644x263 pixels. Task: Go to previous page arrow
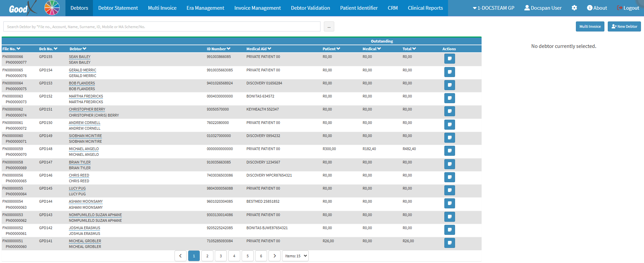point(181,256)
